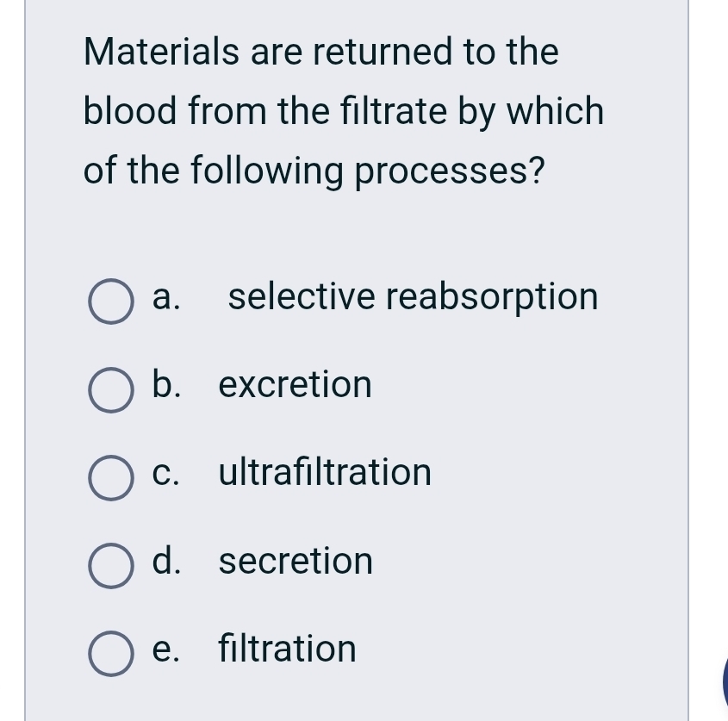Screen dimensions: 728x721
Task: Tap the label text 'excretion'
Action: pos(295,385)
